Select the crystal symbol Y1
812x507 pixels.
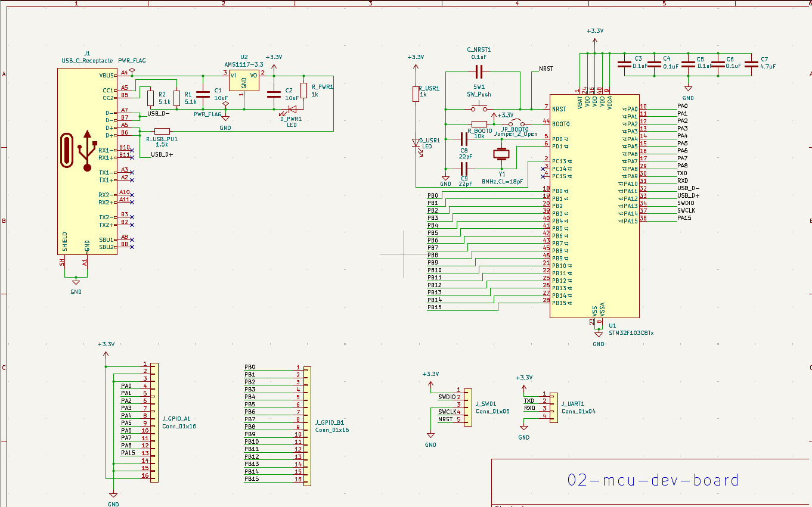pos(501,154)
